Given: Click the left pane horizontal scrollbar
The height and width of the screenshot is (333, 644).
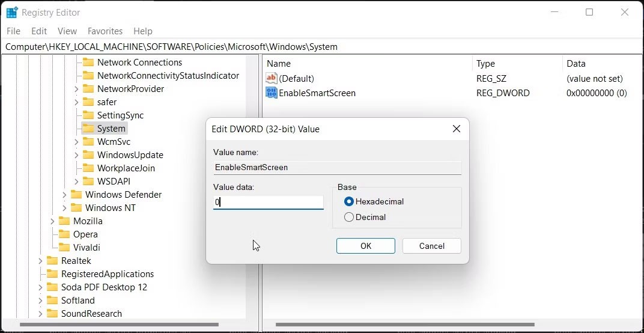Looking at the screenshot, I should (x=120, y=325).
